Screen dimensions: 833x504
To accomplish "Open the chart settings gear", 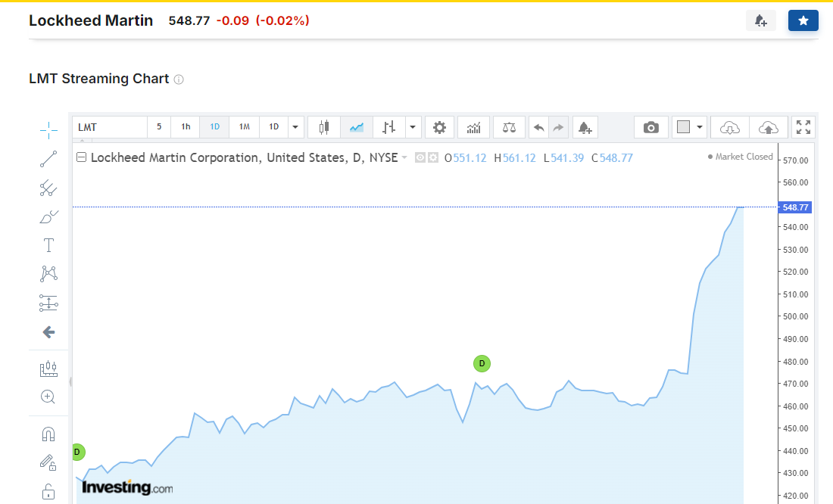I will coord(439,127).
